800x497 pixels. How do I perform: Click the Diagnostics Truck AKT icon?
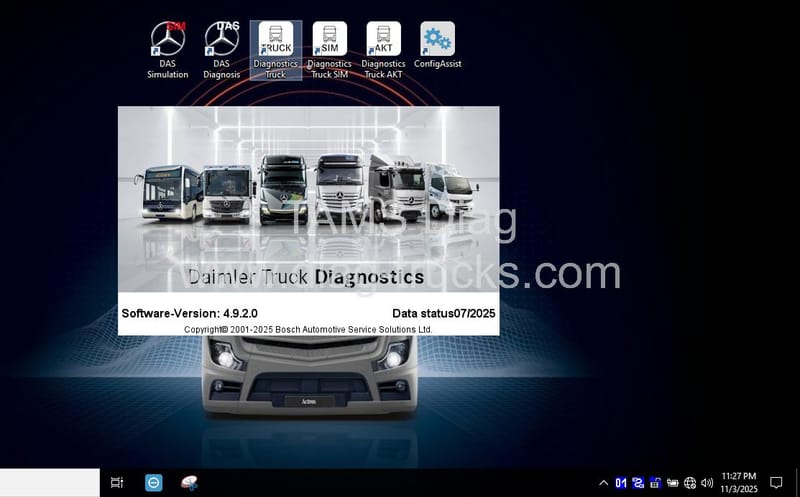383,41
